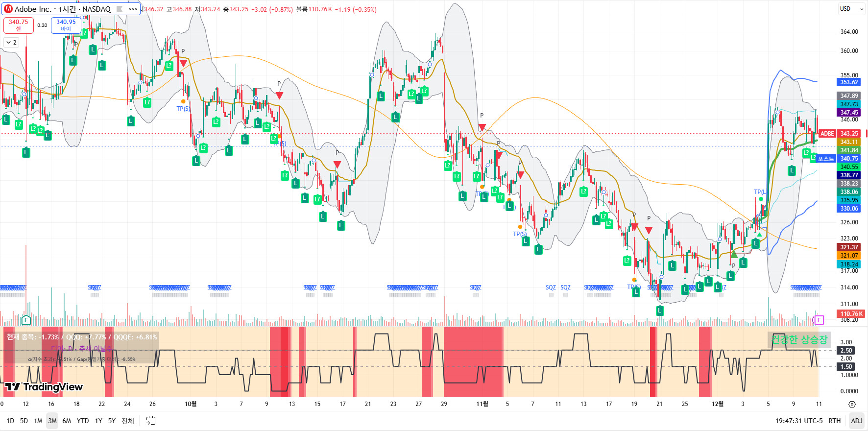Click the L marker below the September 12 candle
868x431 pixels.
26,152
